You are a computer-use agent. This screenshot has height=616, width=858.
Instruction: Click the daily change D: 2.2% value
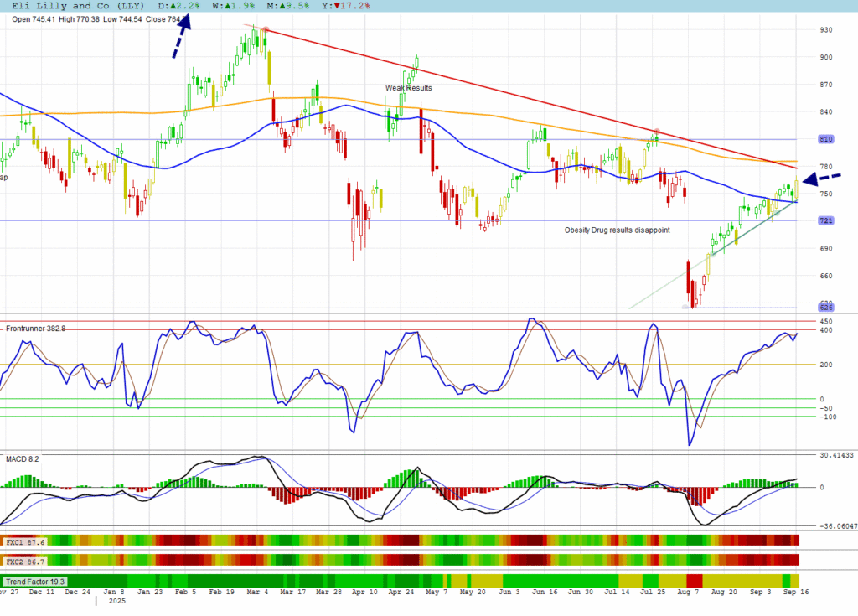tap(179, 6)
